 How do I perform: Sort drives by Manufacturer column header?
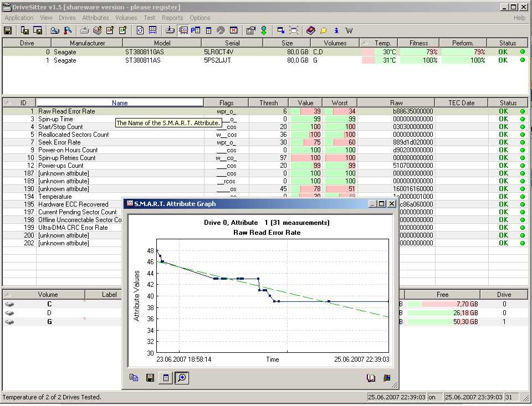pyautogui.click(x=87, y=43)
